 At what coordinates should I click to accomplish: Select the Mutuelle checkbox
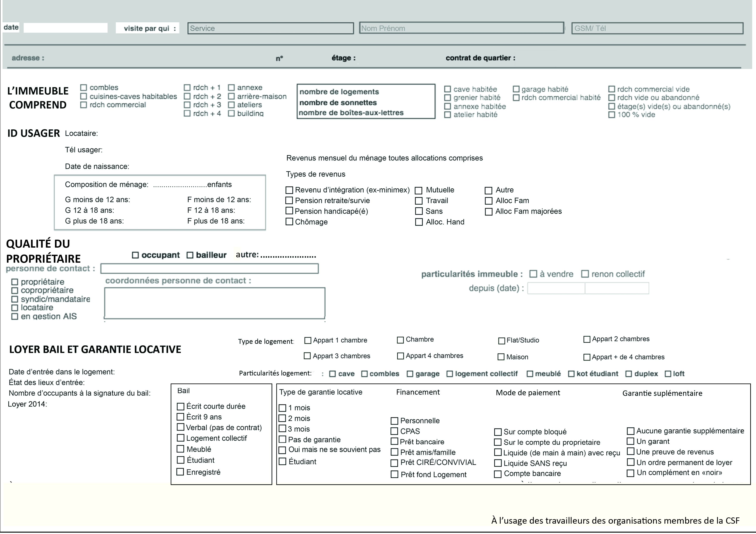419,191
